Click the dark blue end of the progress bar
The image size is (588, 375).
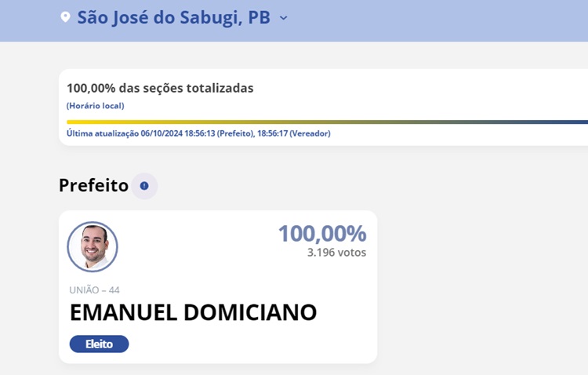(x=576, y=122)
